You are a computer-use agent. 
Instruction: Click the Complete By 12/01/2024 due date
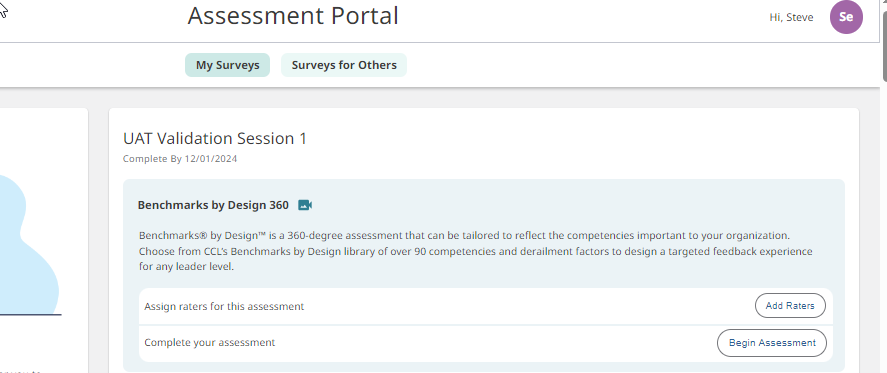[180, 159]
